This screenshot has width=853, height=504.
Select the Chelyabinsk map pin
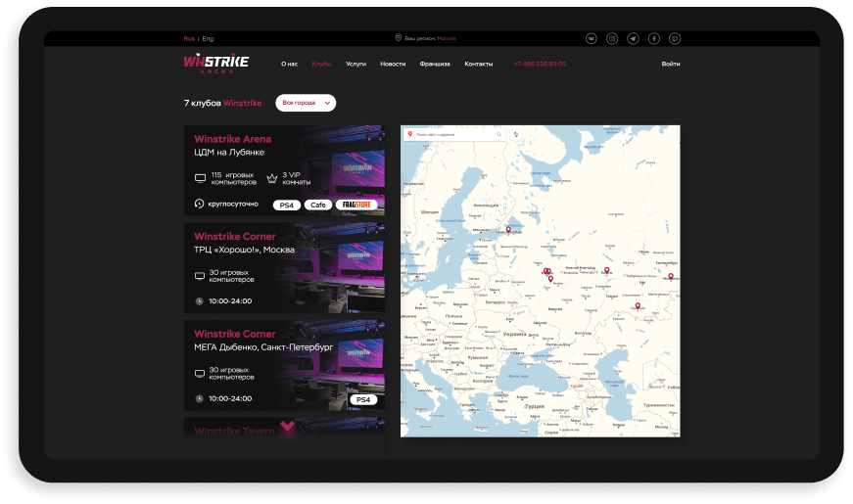coord(671,277)
